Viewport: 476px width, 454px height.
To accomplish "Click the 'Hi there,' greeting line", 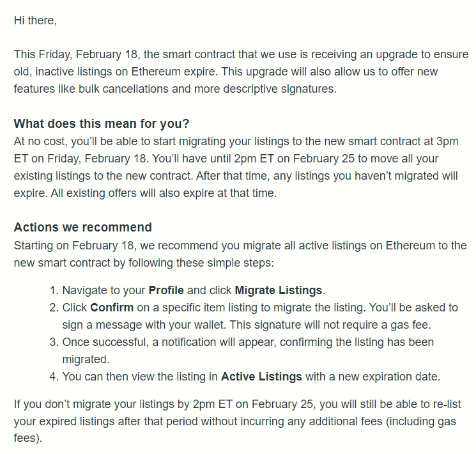I will tap(35, 20).
